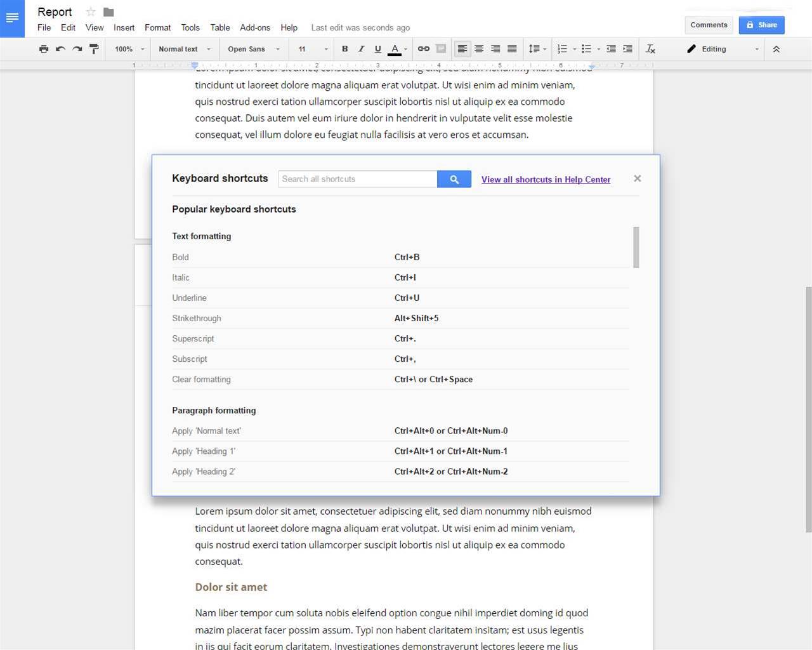Toggle Underline formatting in toolbar

[377, 49]
